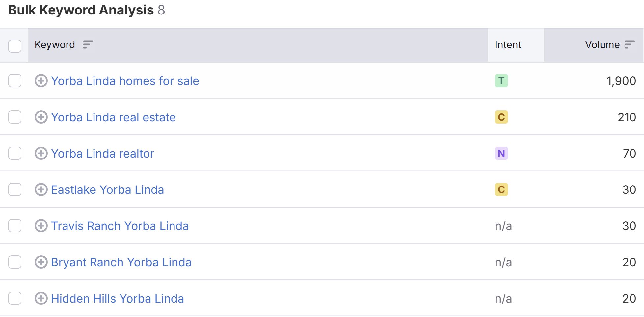Expand details for Yorba Linda realtor
The image size is (644, 317).
[41, 153]
